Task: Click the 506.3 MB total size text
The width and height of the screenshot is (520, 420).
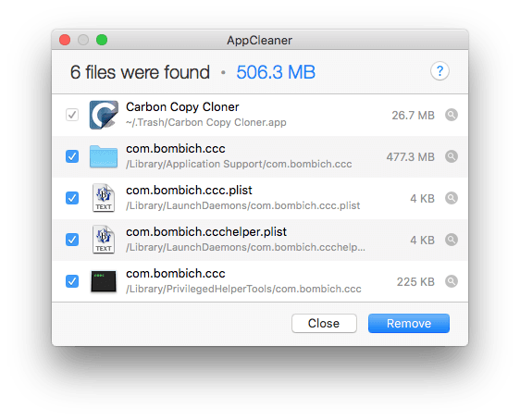Action: point(276,72)
